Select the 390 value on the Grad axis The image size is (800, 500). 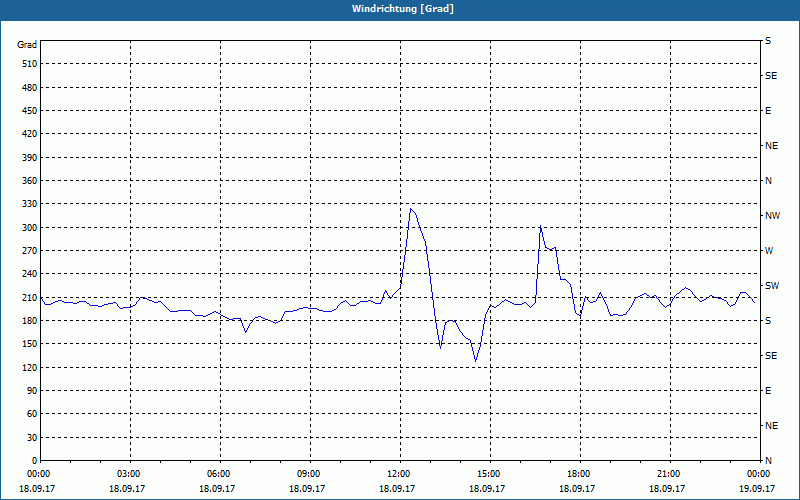point(30,158)
